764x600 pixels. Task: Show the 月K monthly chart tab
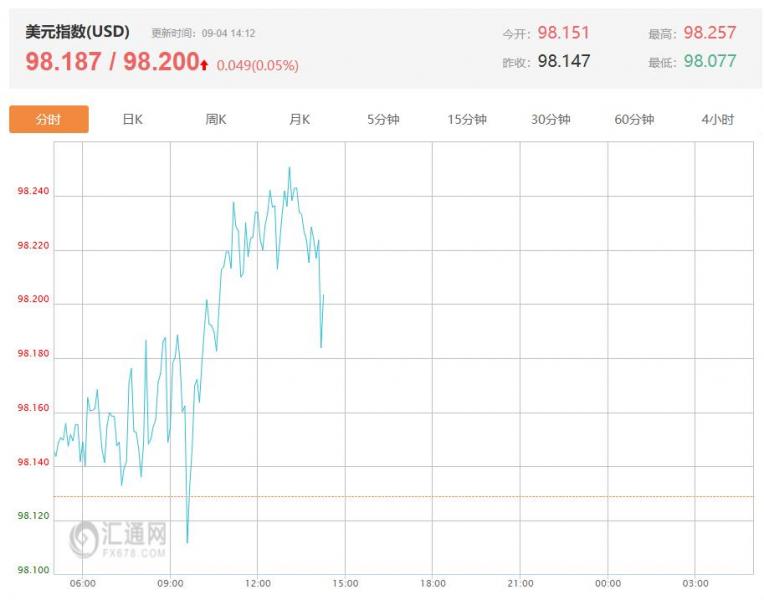(300, 119)
